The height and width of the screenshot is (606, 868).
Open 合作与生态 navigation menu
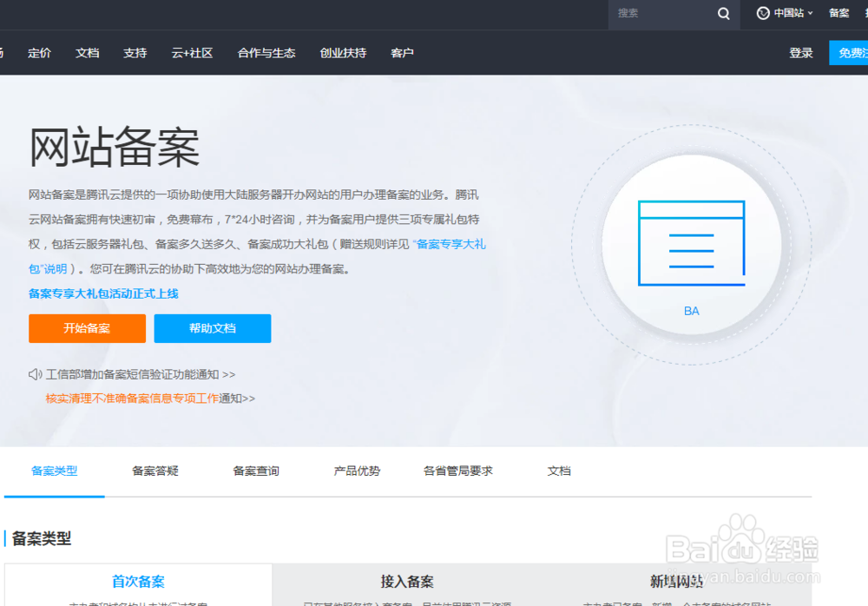coord(266,53)
